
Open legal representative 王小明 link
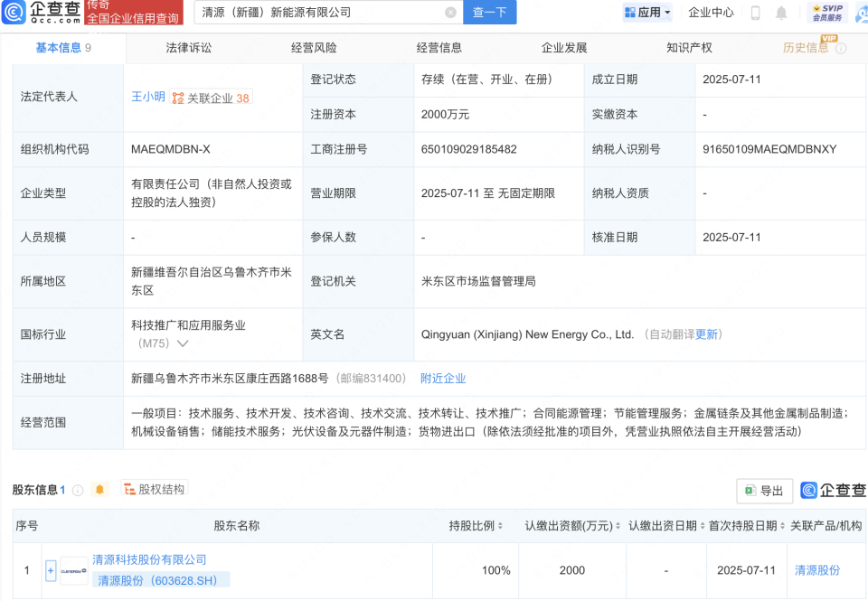coord(147,97)
